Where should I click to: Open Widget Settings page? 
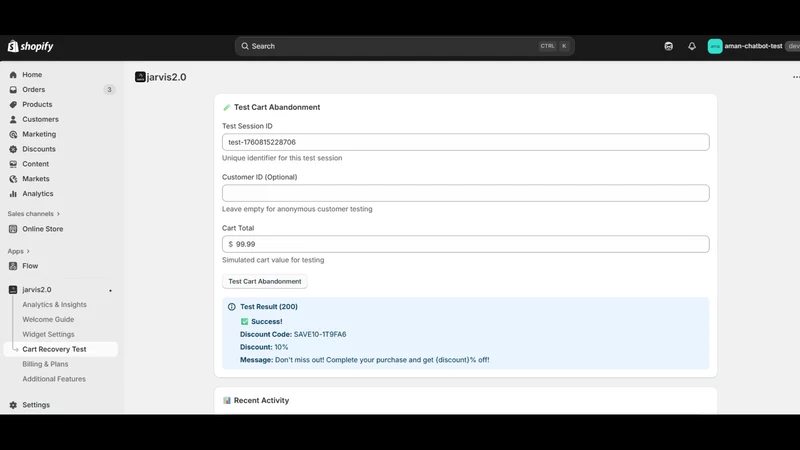tap(48, 334)
